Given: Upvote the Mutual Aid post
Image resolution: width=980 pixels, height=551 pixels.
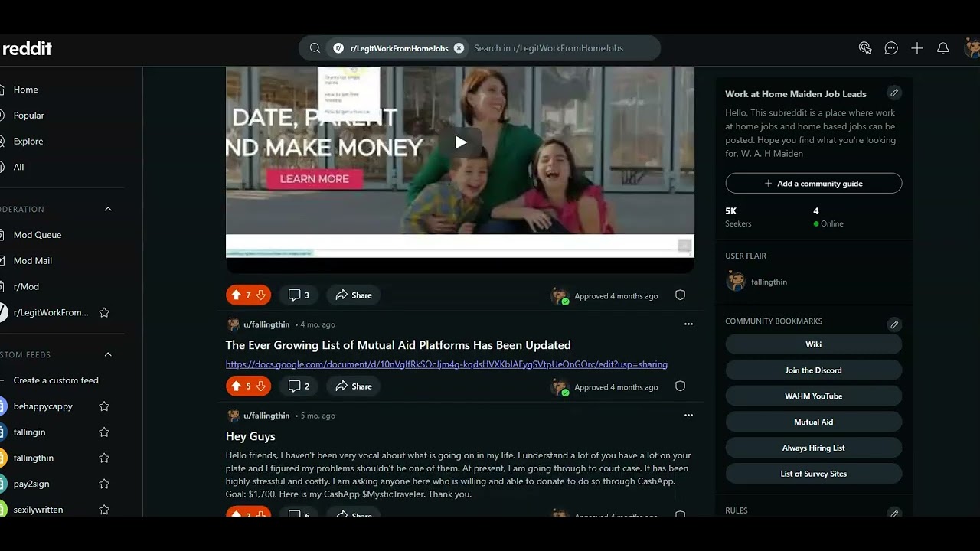Looking at the screenshot, I should click(236, 386).
